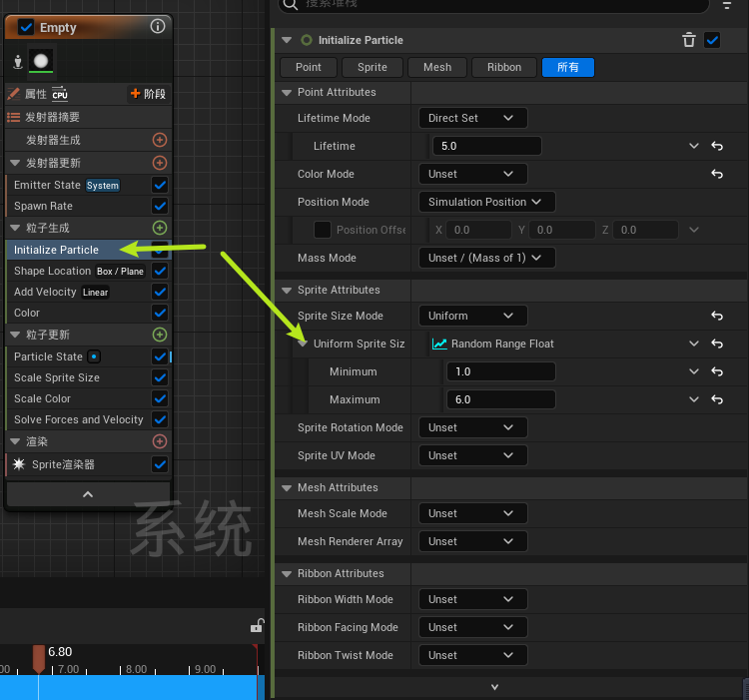
Task: Edit the Lifetime value field
Action: 486,146
